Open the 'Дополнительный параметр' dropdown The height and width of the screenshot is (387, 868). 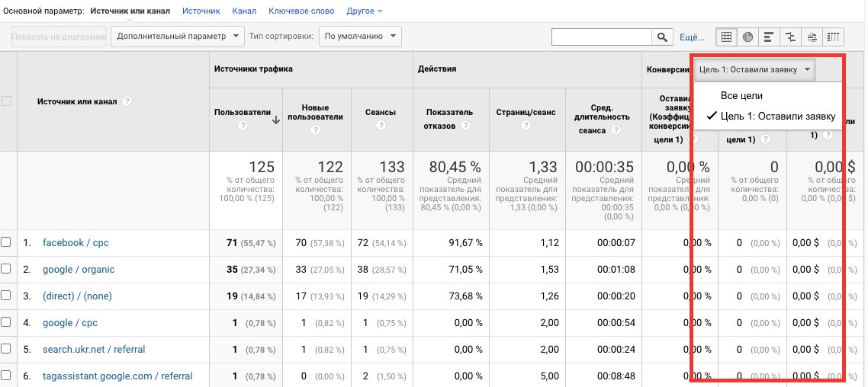[x=177, y=36]
